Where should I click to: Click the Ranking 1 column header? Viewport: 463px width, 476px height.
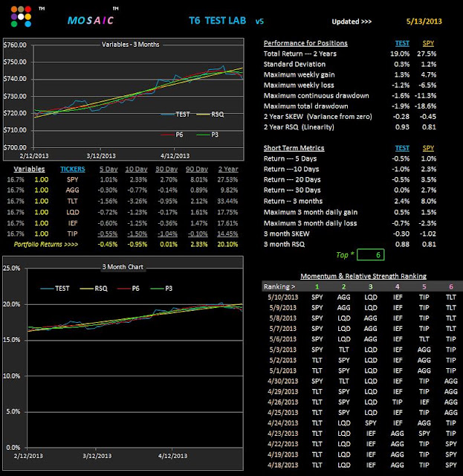(317, 286)
